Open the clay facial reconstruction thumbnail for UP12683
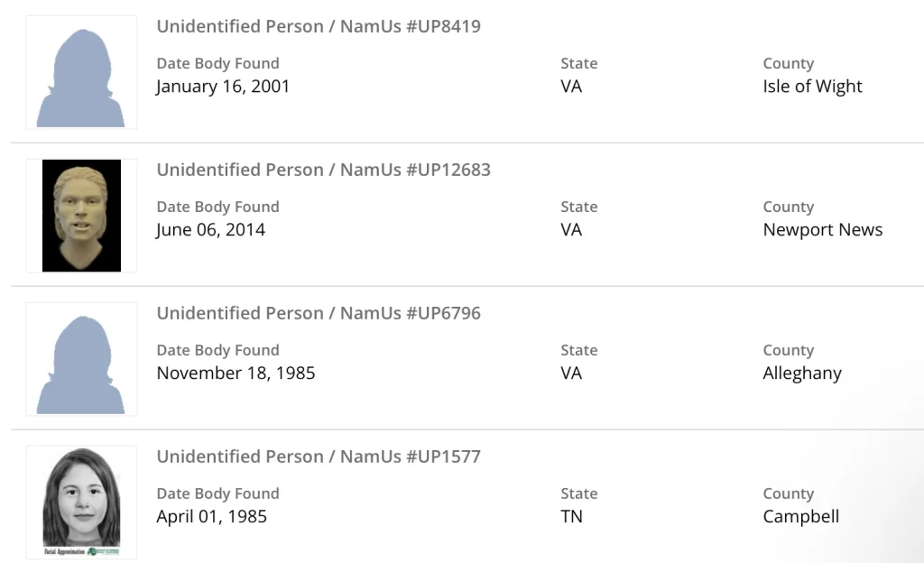The image size is (924, 563). click(81, 215)
